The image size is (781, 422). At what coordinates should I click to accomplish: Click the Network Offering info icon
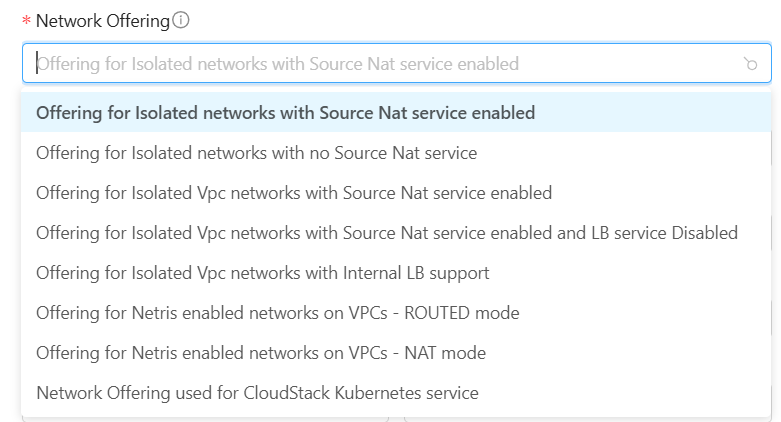[181, 20]
